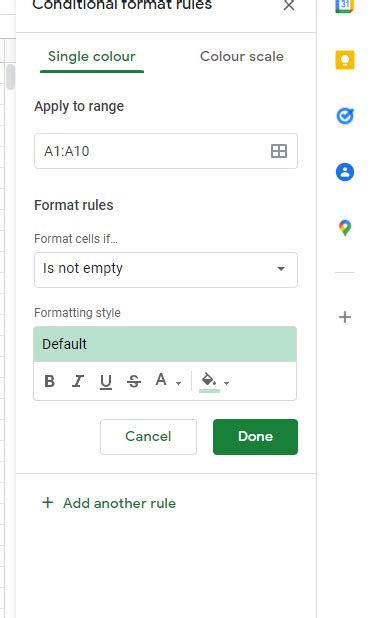Open Google Maps in the side panel

point(345,228)
